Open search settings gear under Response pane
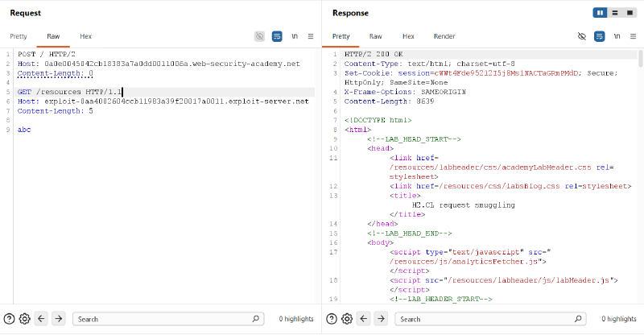Screen dimensions: 644x335 pos(347,319)
